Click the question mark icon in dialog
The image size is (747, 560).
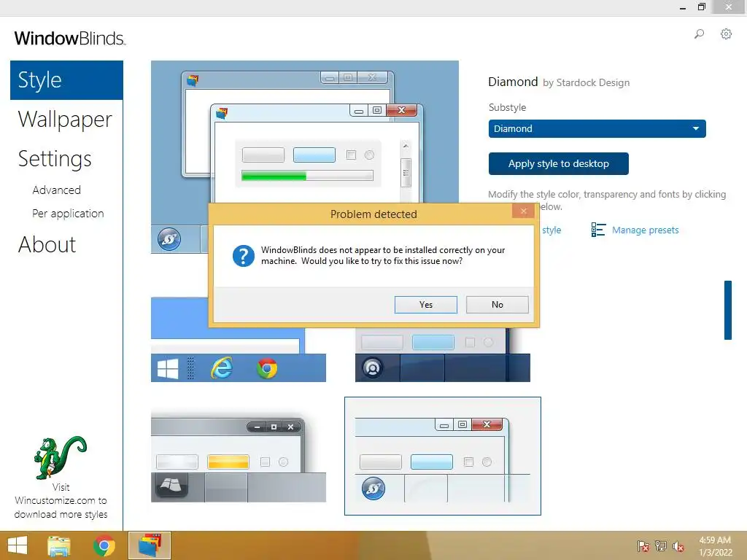point(244,256)
